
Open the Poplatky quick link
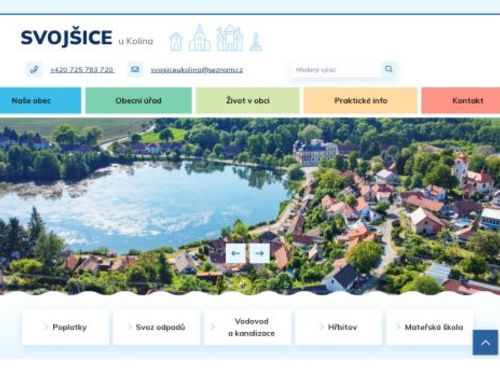65,327
